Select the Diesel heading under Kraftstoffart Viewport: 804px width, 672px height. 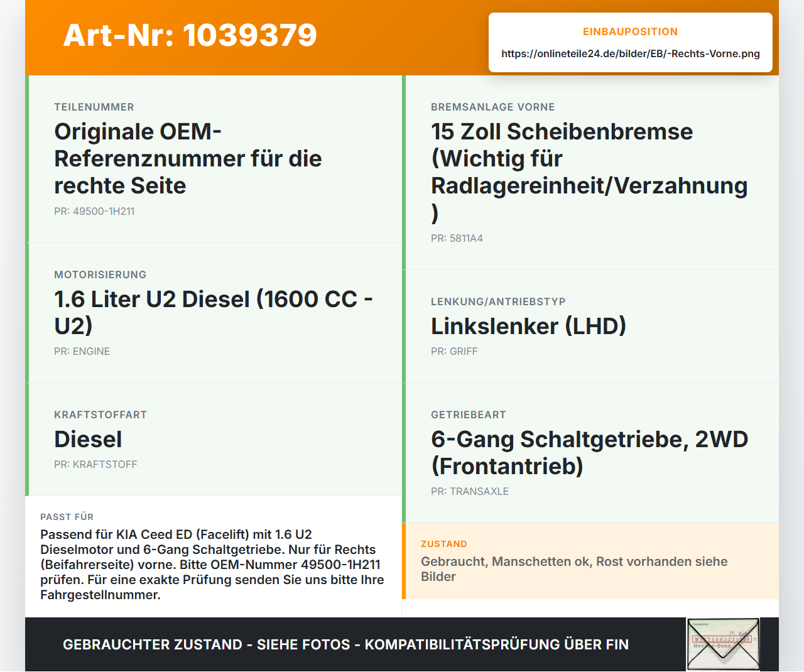(88, 439)
